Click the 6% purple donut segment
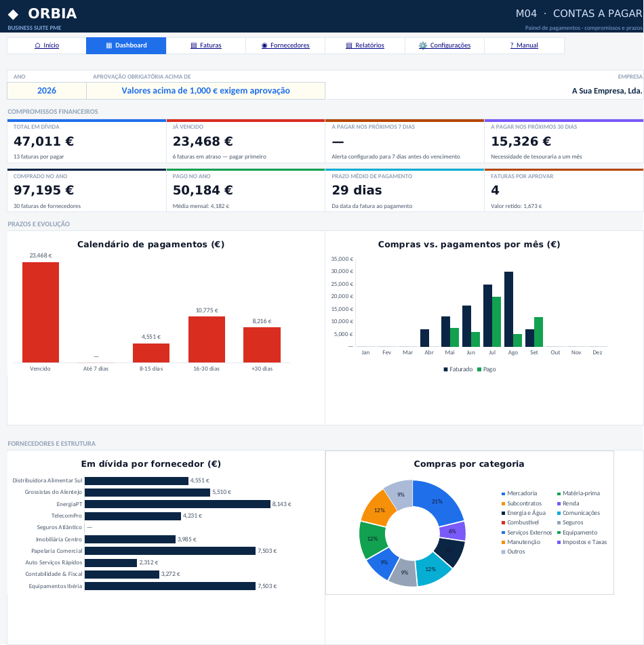 tap(453, 531)
